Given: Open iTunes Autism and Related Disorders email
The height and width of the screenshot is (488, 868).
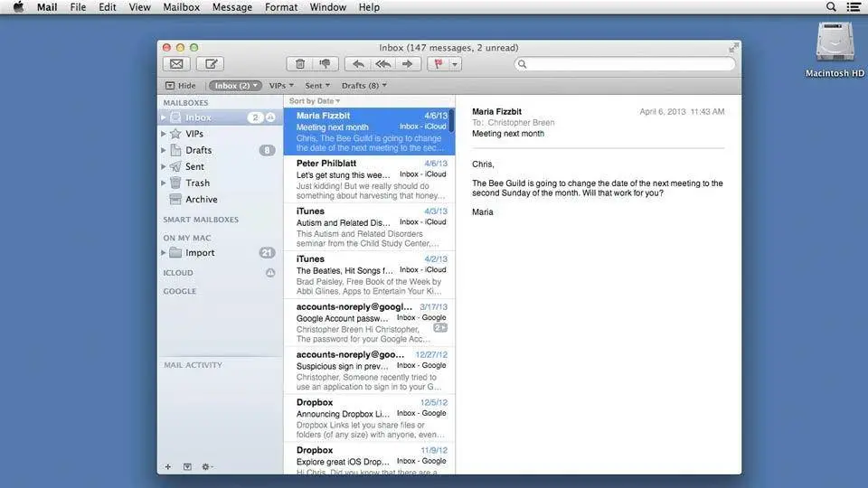Looking at the screenshot, I should coord(369,227).
